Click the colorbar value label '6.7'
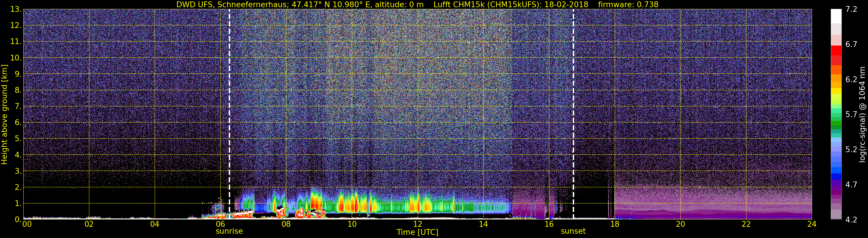This screenshot has height=238, width=868. pos(851,44)
